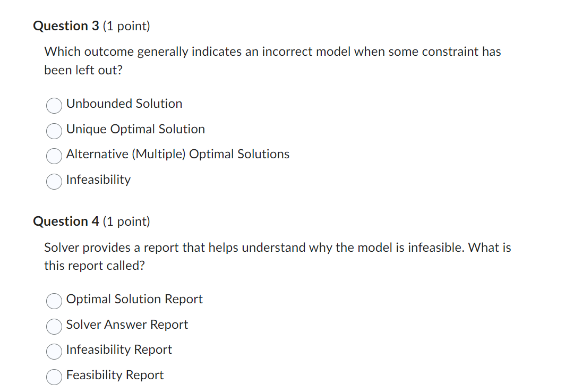Click the Optimal Solution Report label
The height and width of the screenshot is (392, 565).
[x=134, y=299]
